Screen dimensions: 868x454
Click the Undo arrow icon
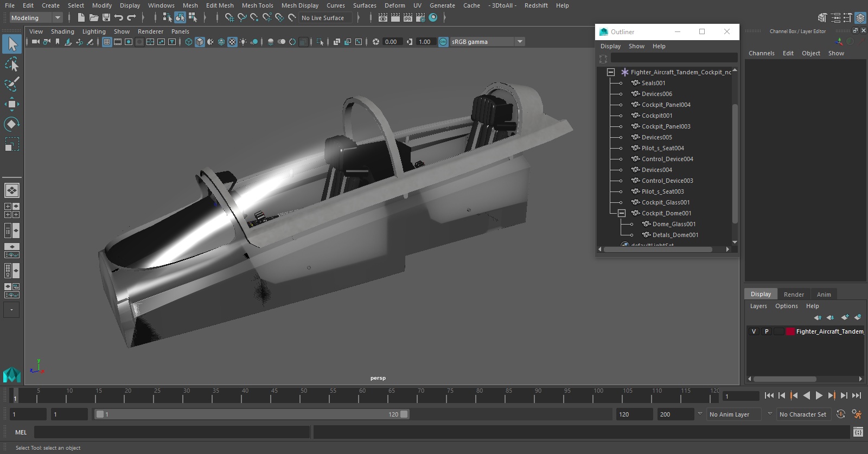coord(119,18)
